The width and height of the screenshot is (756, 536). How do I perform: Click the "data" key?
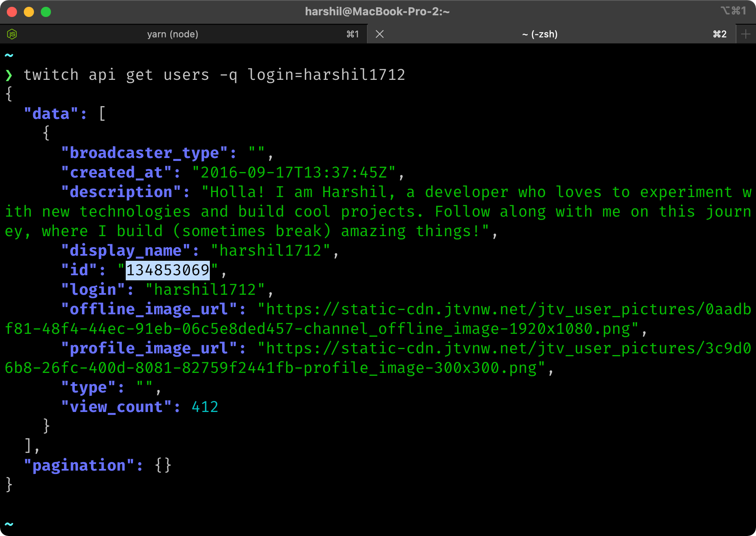coord(51,114)
